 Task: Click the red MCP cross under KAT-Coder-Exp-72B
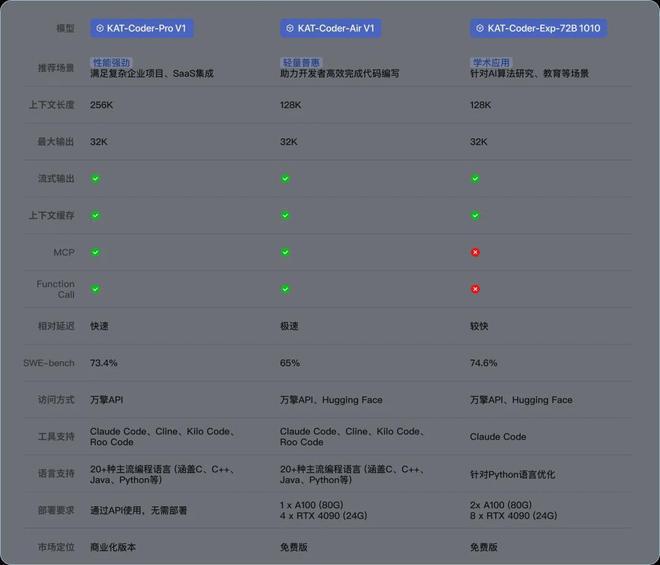[475, 252]
